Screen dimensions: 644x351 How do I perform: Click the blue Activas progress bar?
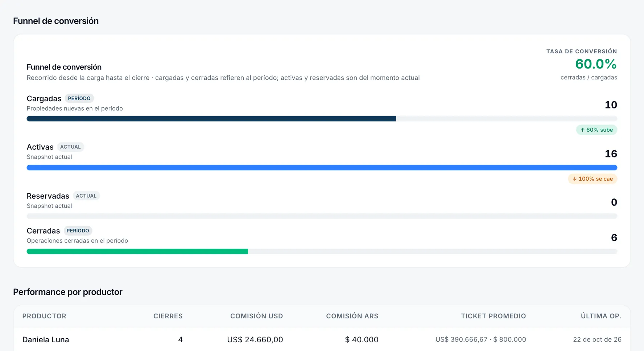(322, 168)
